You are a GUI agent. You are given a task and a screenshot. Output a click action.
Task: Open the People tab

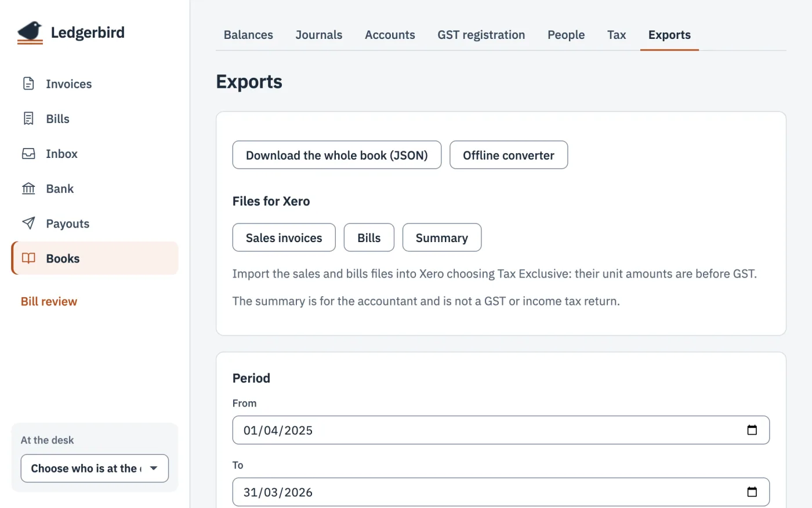[x=566, y=35]
